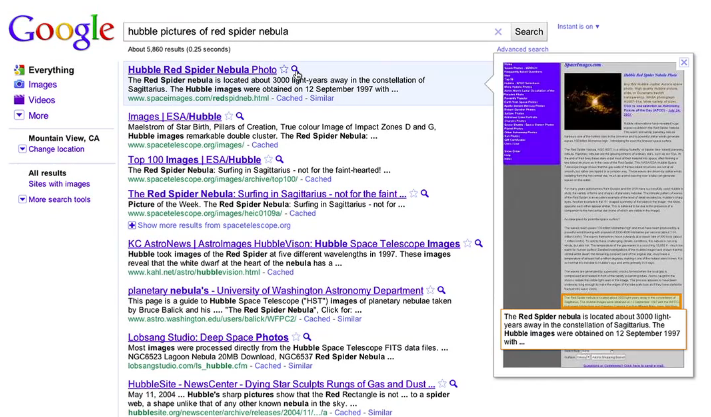This screenshot has height=417, width=711.
Task: Select Videos search category
Action: (42, 100)
